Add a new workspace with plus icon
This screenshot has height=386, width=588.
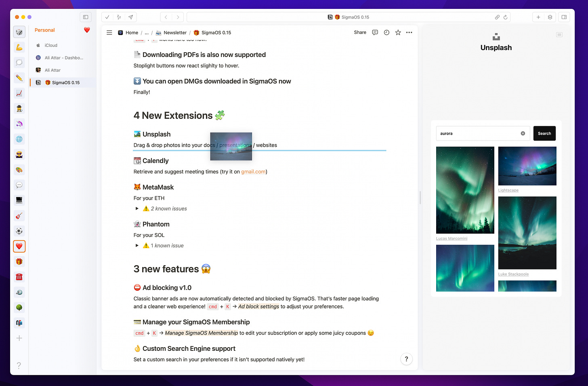19,338
